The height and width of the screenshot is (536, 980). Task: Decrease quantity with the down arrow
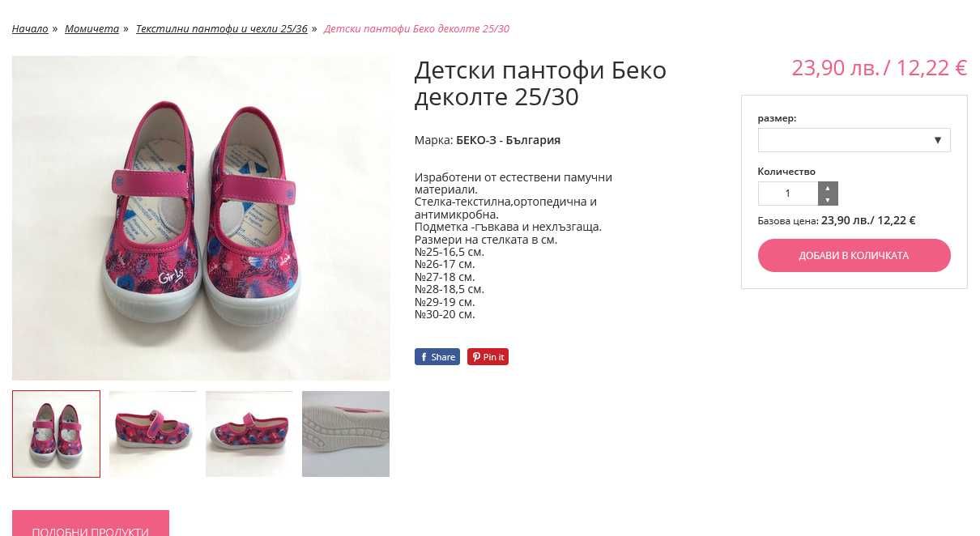(x=828, y=199)
